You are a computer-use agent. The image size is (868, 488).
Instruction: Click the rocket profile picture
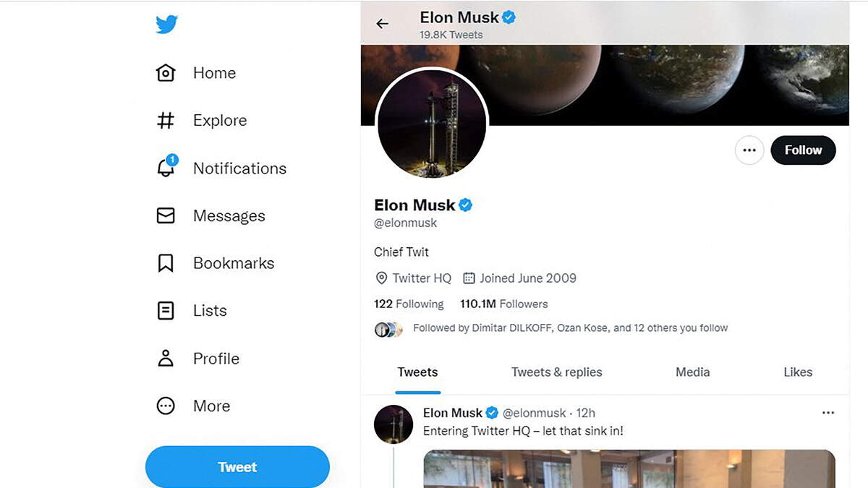pyautogui.click(x=432, y=124)
